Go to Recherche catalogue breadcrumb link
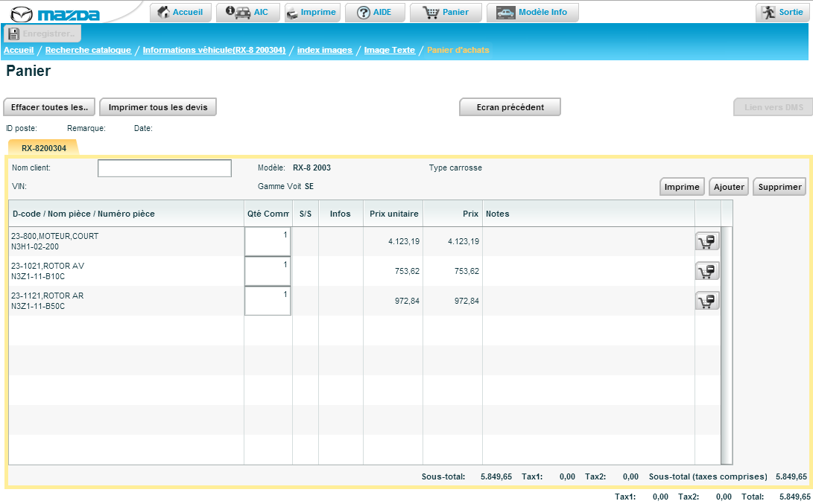Viewport: 813px width, 504px height. coord(88,50)
